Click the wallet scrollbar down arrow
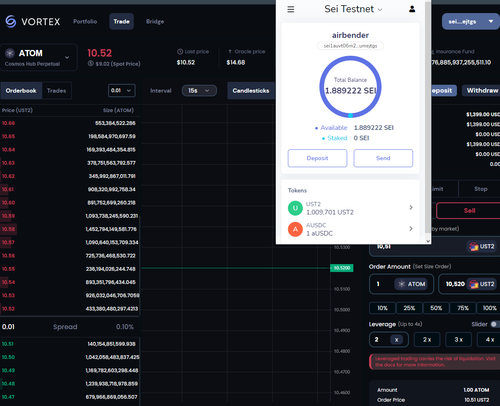The height and width of the screenshot is (406, 500). [x=428, y=241]
